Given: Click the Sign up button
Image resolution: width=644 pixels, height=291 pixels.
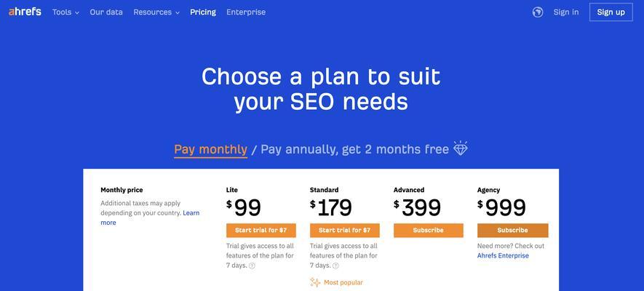Looking at the screenshot, I should point(611,12).
